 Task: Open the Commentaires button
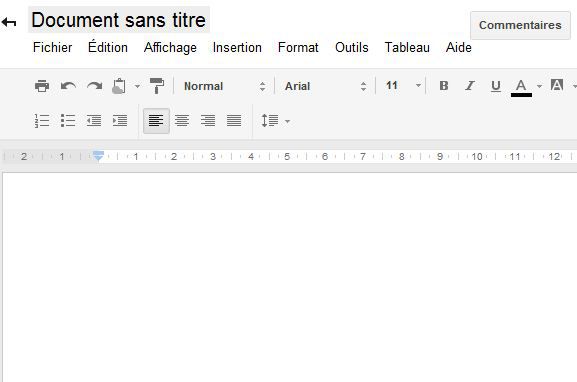(520, 25)
